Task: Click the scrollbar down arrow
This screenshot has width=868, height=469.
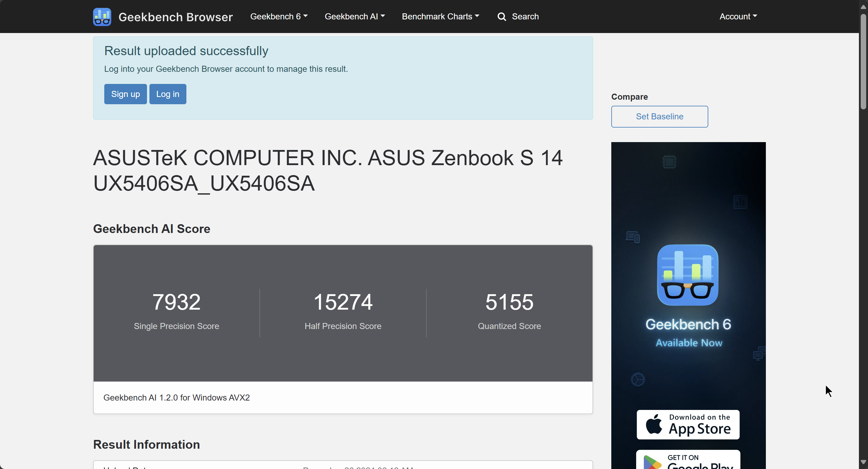Action: click(x=863, y=462)
